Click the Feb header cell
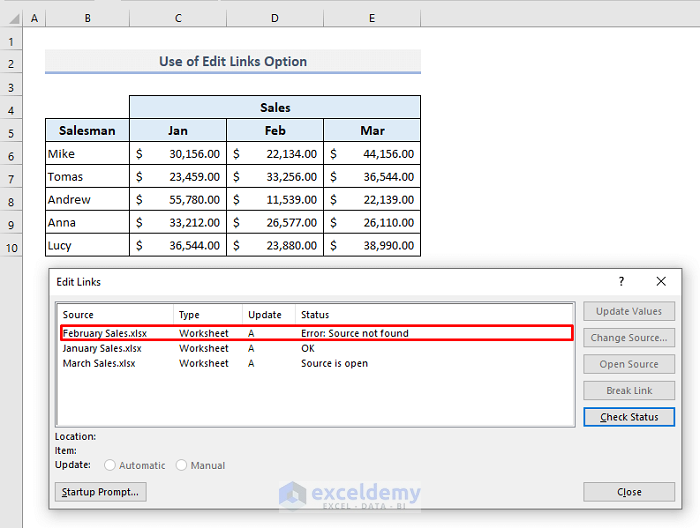This screenshot has width=700, height=528. (275, 130)
